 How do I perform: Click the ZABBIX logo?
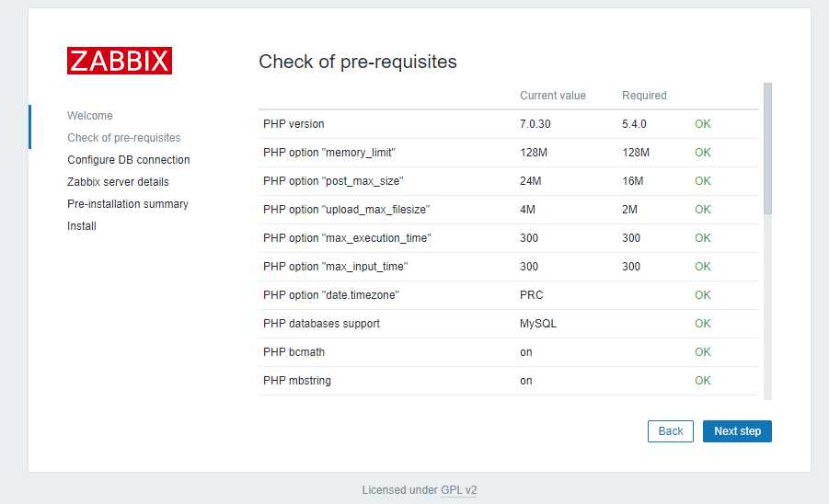click(x=120, y=61)
